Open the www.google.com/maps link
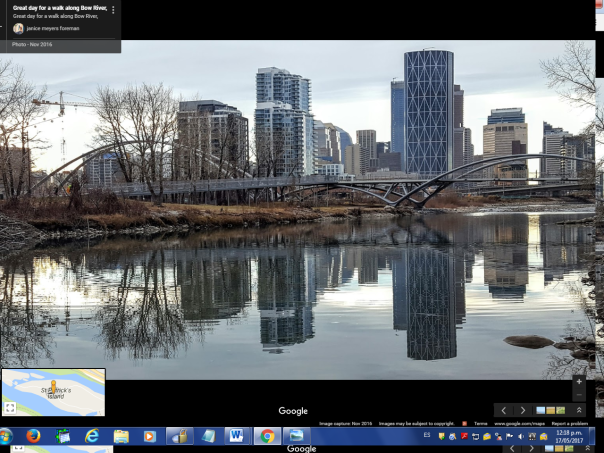Viewport: 604px width, 453px height. 518,423
